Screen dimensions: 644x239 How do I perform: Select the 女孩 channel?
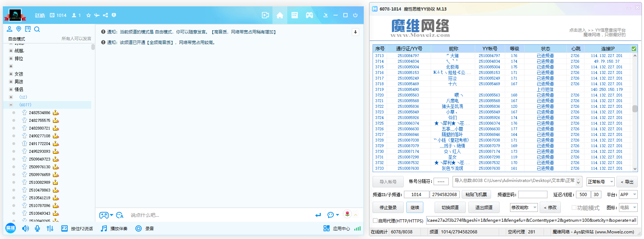[x=19, y=74]
